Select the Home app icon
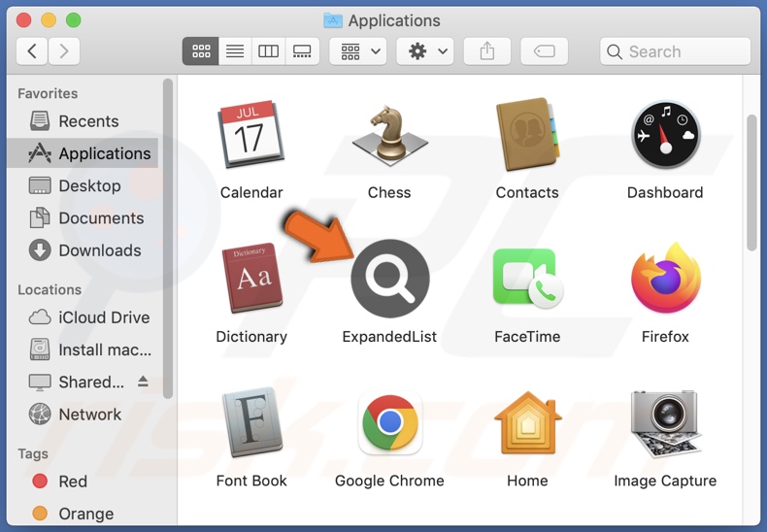Screen dimensions: 767x532 (x=528, y=422)
